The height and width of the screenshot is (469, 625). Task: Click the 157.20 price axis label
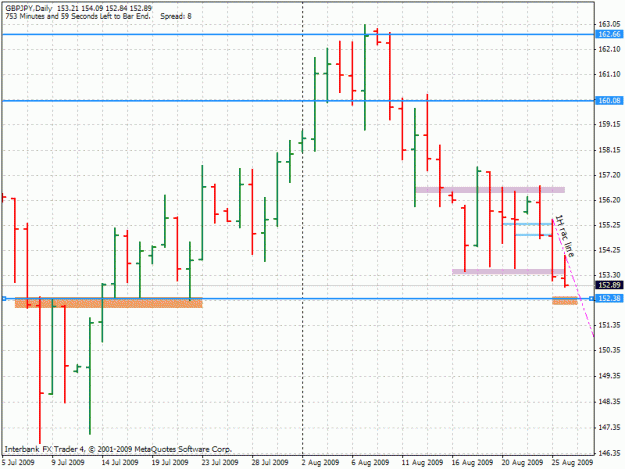point(609,175)
